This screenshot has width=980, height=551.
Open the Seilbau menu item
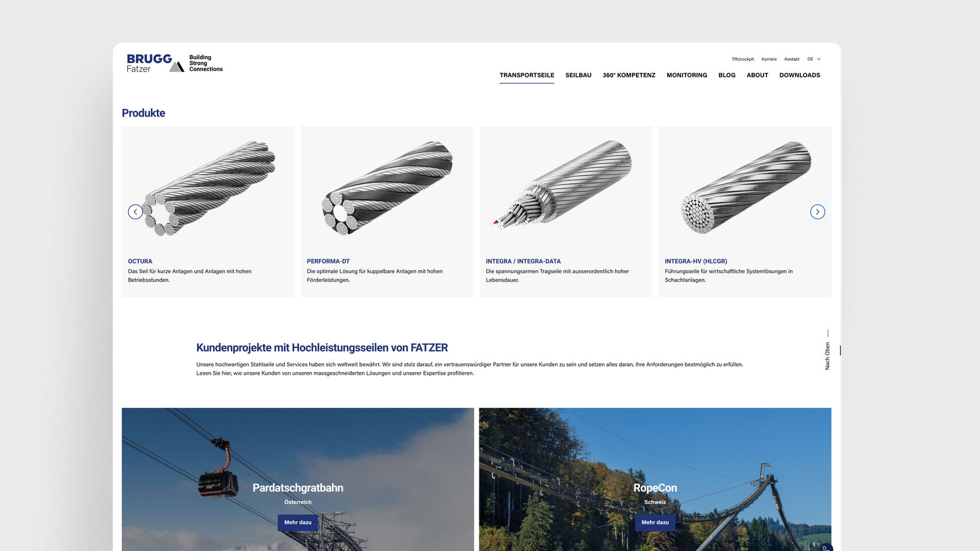(578, 75)
